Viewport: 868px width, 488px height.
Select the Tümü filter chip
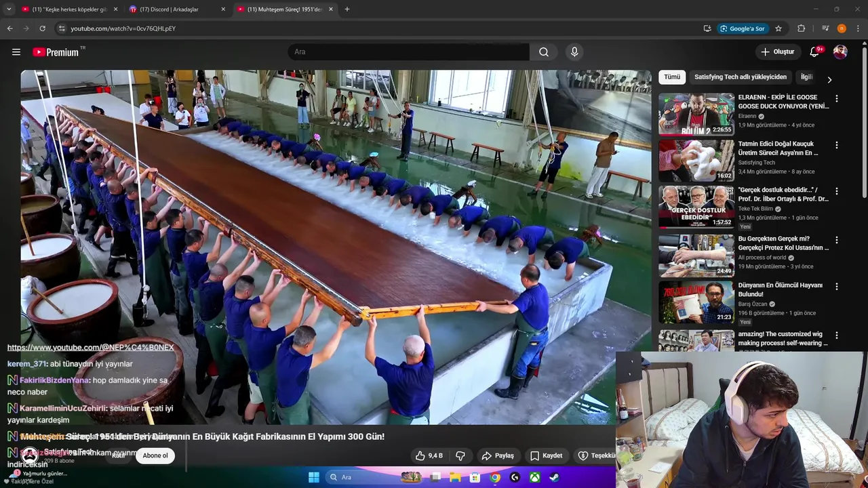(x=672, y=77)
